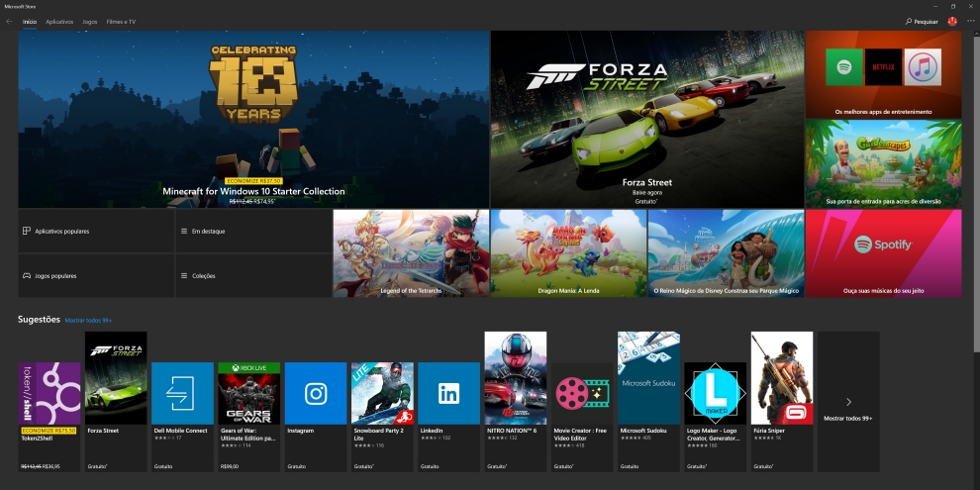980x490 pixels.
Task: Open NITRO NATION 6 game icon
Action: [516, 378]
